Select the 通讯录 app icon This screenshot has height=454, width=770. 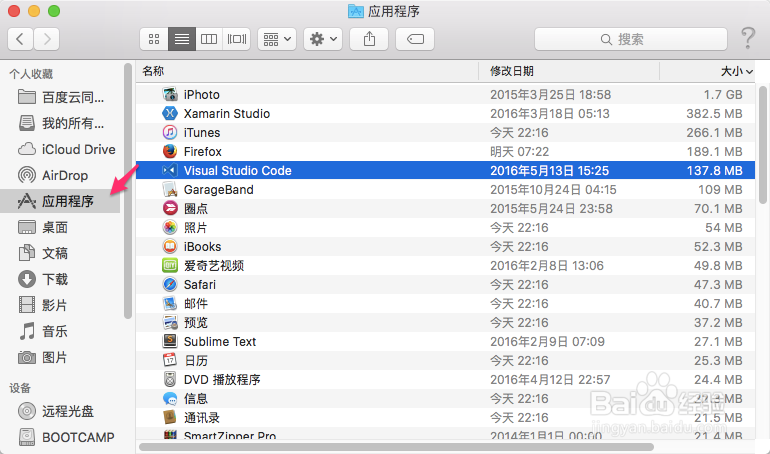(170, 417)
